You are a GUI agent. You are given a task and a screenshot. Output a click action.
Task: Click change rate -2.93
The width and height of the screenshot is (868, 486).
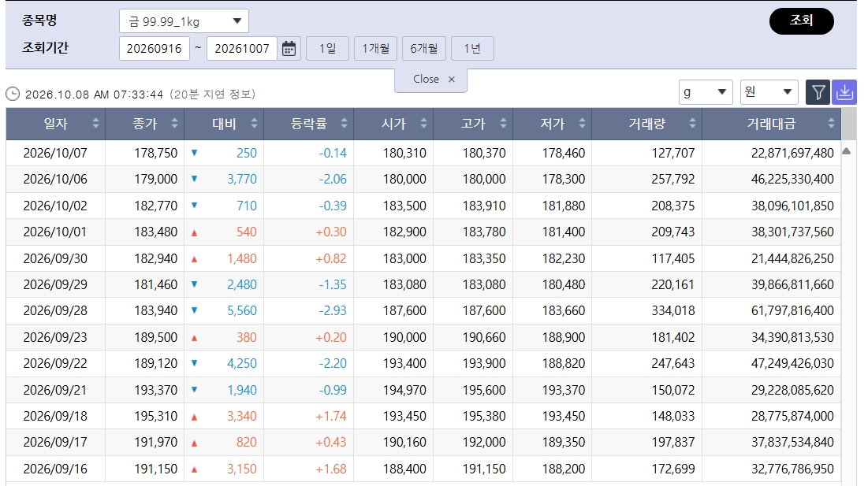pos(333,310)
